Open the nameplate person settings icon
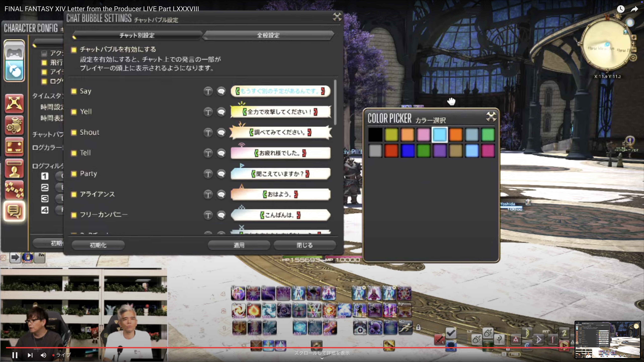Image resolution: width=644 pixels, height=362 pixels. point(14,168)
